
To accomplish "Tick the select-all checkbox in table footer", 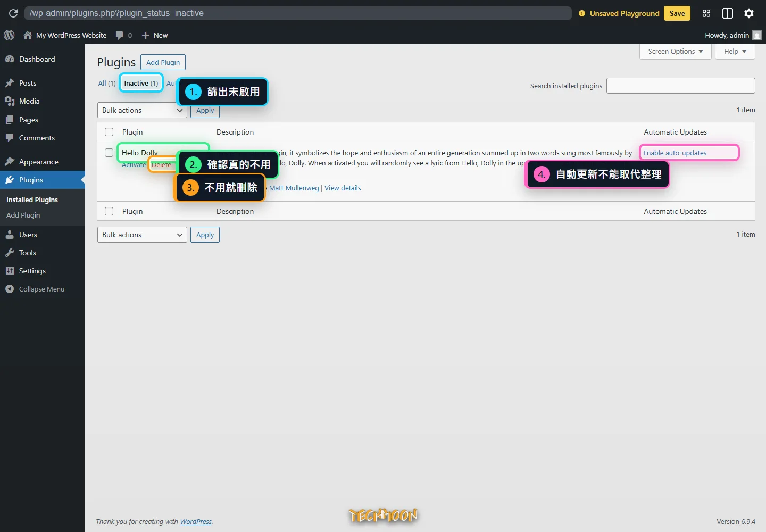I will 109,211.
